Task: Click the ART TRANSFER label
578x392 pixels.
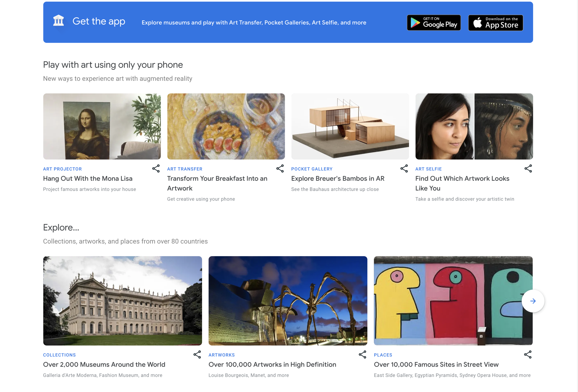Action: coord(185,169)
